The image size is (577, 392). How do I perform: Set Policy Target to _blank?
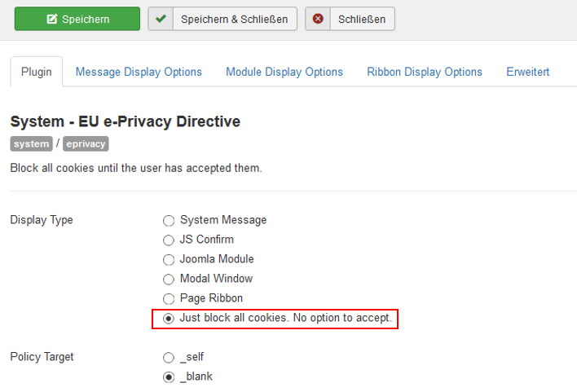point(169,377)
